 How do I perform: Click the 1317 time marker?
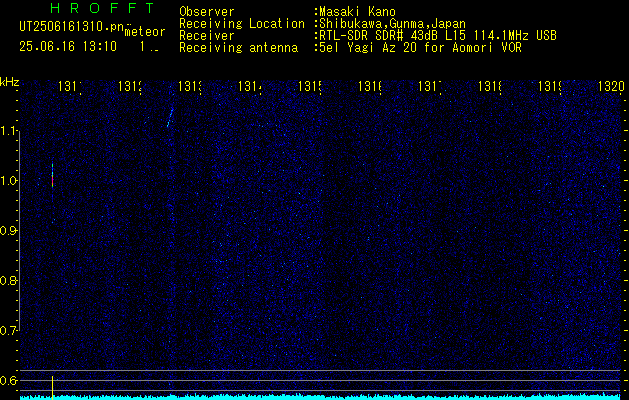pos(429,86)
